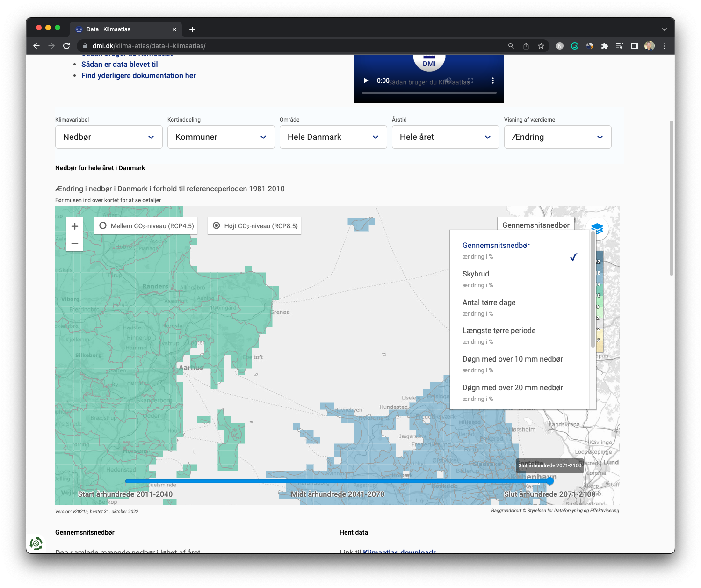The width and height of the screenshot is (701, 588).
Task: Click the address bar URL field
Action: coord(281,46)
